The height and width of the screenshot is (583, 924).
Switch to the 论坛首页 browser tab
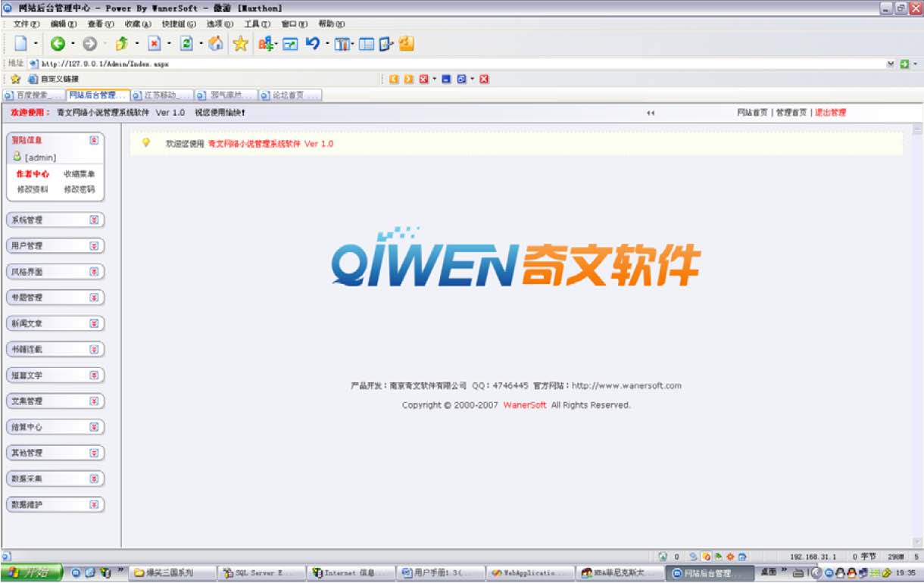pos(289,95)
